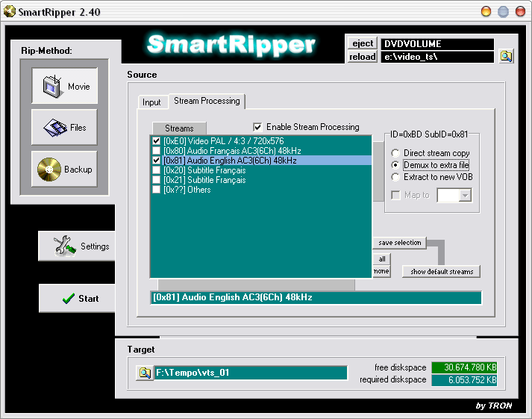
Task: Choose the Extract to new VOB option
Action: 396,177
